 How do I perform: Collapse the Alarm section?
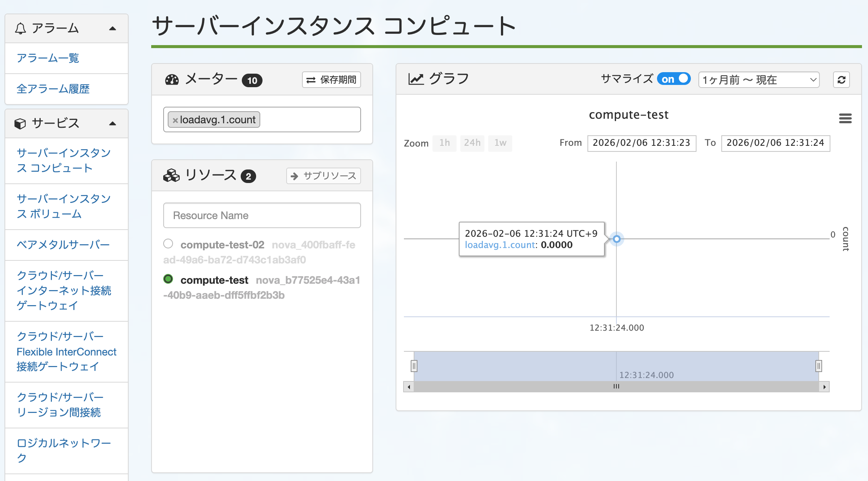point(112,29)
